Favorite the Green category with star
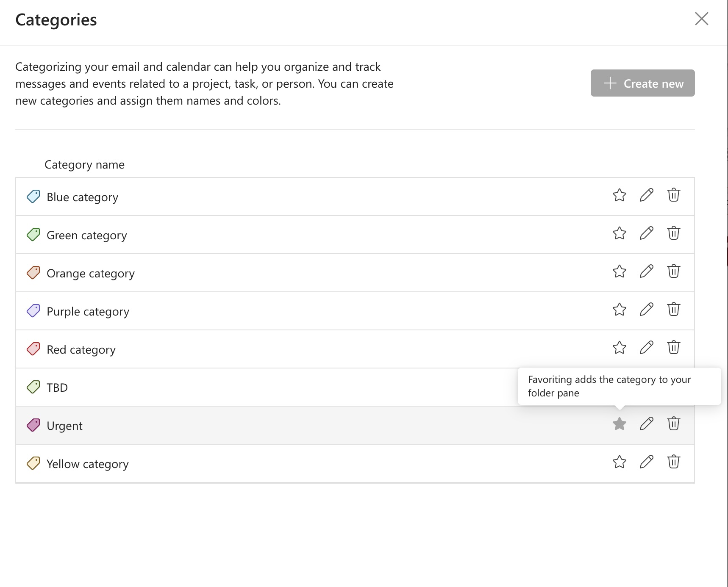728x587 pixels. coord(619,233)
